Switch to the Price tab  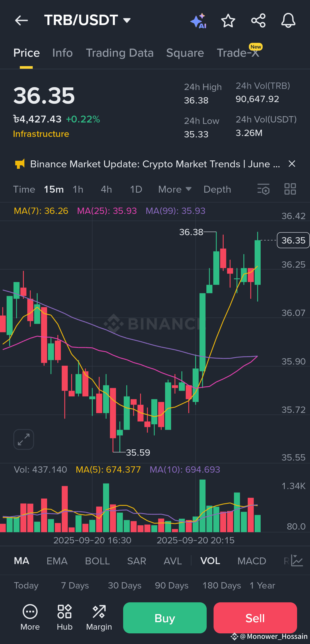(x=26, y=53)
